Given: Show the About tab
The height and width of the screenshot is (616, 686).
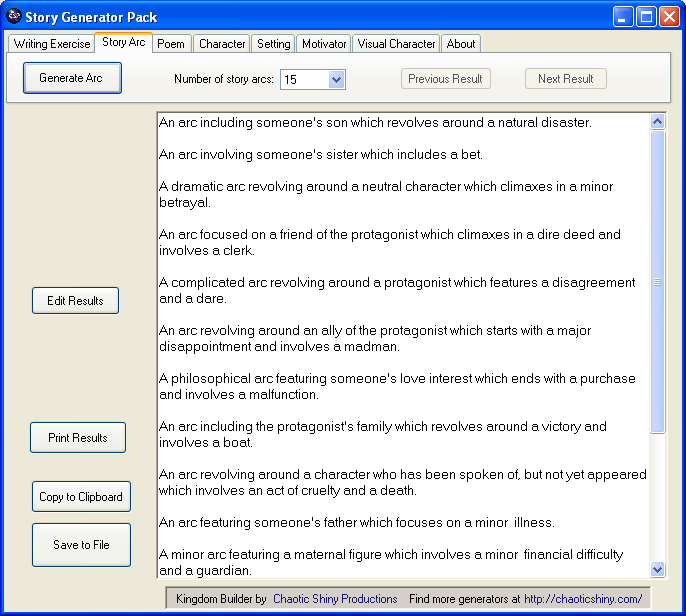Looking at the screenshot, I should click(x=461, y=44).
